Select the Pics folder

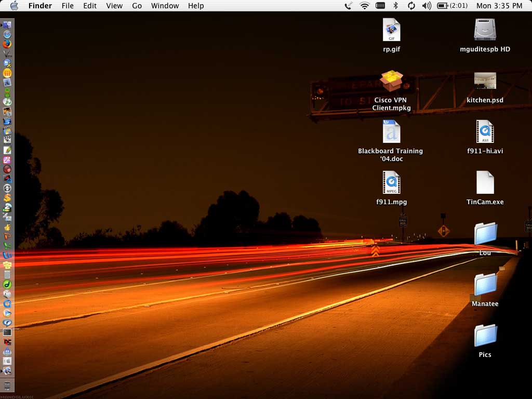(485, 336)
